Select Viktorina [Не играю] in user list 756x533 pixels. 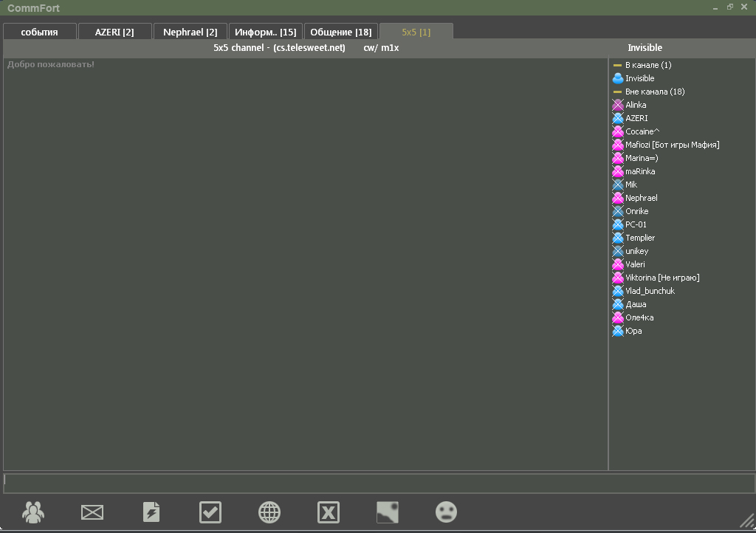[x=661, y=278]
